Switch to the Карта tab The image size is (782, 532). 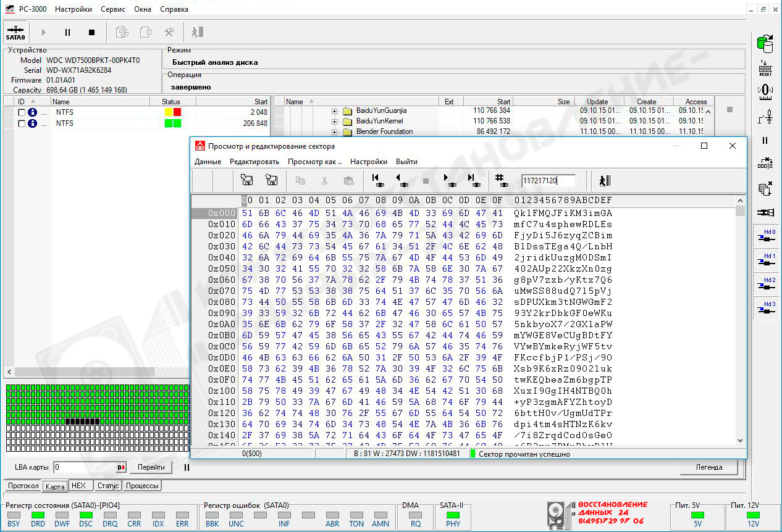[x=55, y=486]
